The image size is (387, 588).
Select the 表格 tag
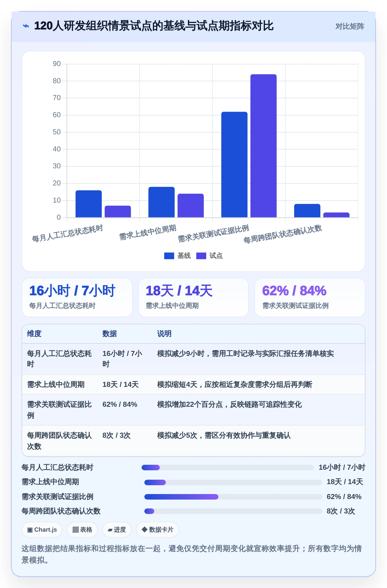point(82,530)
